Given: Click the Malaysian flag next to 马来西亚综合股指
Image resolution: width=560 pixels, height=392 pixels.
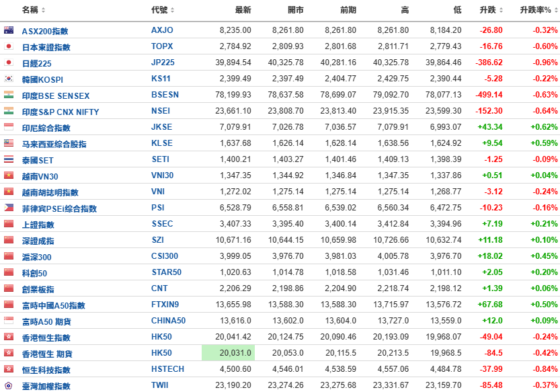Looking at the screenshot, I should [9, 143].
